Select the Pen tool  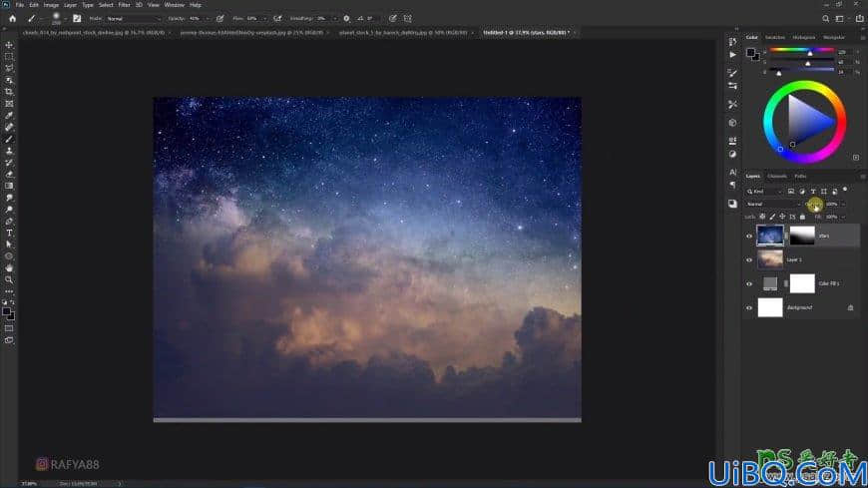9,221
